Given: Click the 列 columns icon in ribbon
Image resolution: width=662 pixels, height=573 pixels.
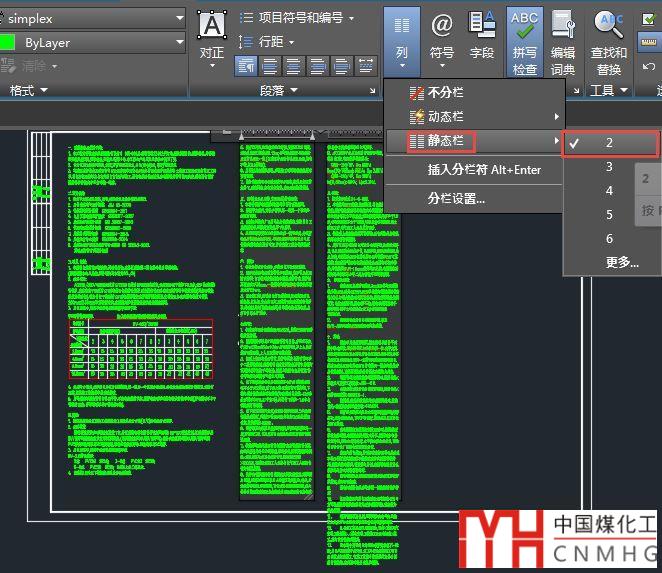Looking at the screenshot, I should pos(400,35).
